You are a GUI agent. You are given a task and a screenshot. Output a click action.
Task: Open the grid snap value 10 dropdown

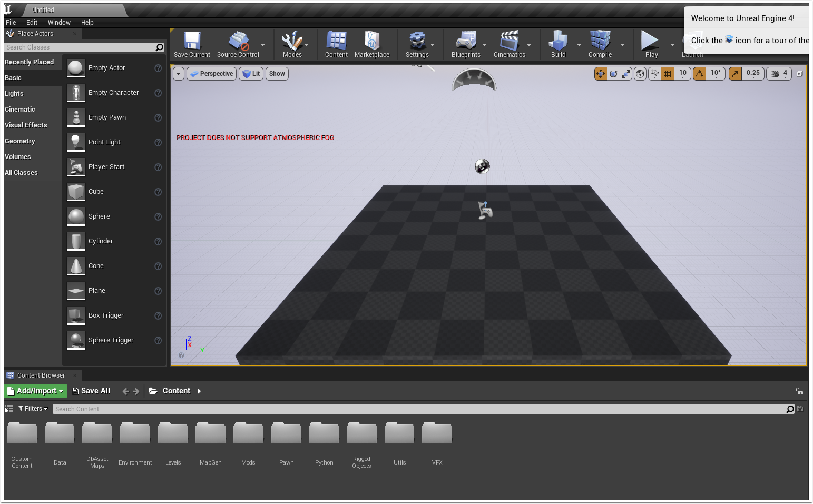coord(683,74)
